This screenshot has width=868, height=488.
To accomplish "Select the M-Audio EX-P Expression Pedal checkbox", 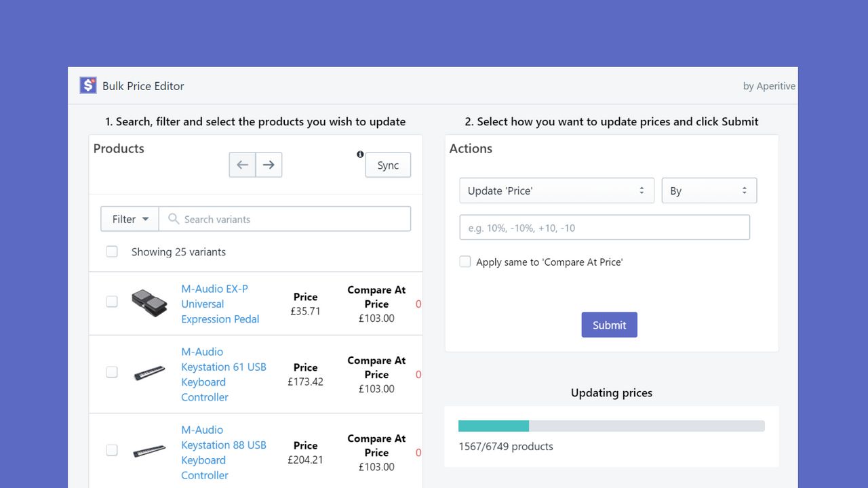I will tap(112, 302).
